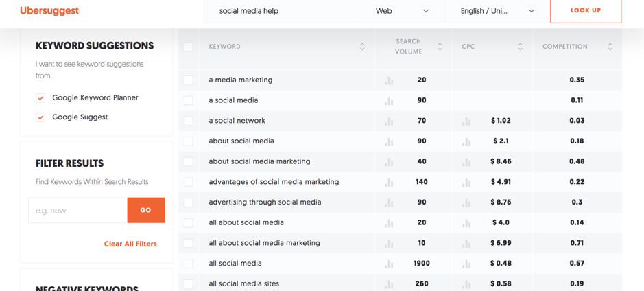Click CPC chart icon for "all about social media"

click(466, 223)
